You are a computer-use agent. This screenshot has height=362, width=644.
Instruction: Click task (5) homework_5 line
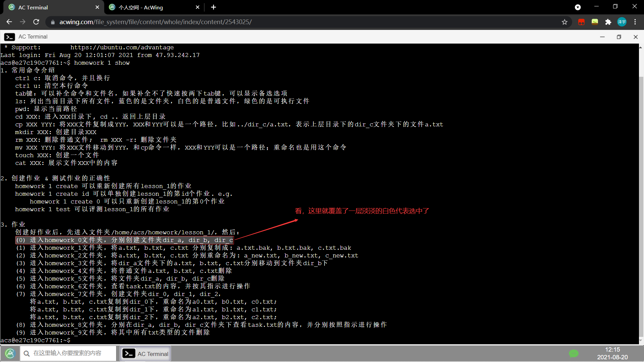[120, 279]
